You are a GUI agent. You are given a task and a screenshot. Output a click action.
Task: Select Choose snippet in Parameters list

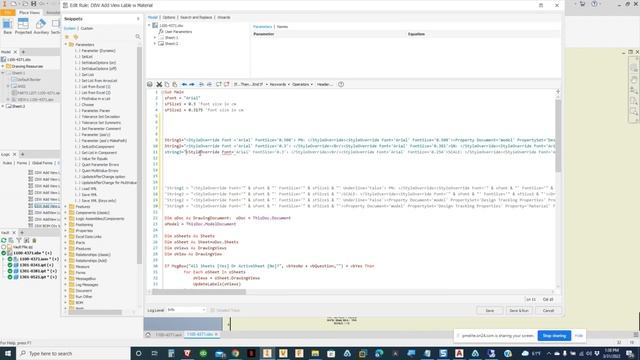click(88, 104)
